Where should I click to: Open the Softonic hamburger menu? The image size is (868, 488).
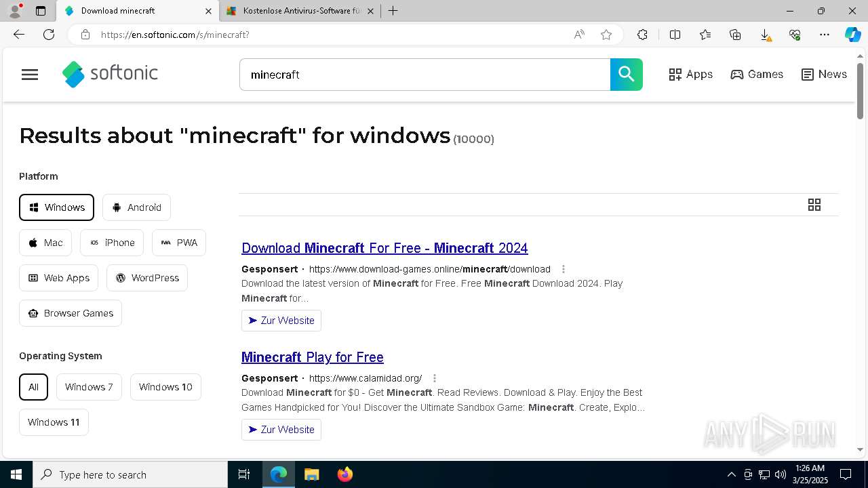point(30,75)
